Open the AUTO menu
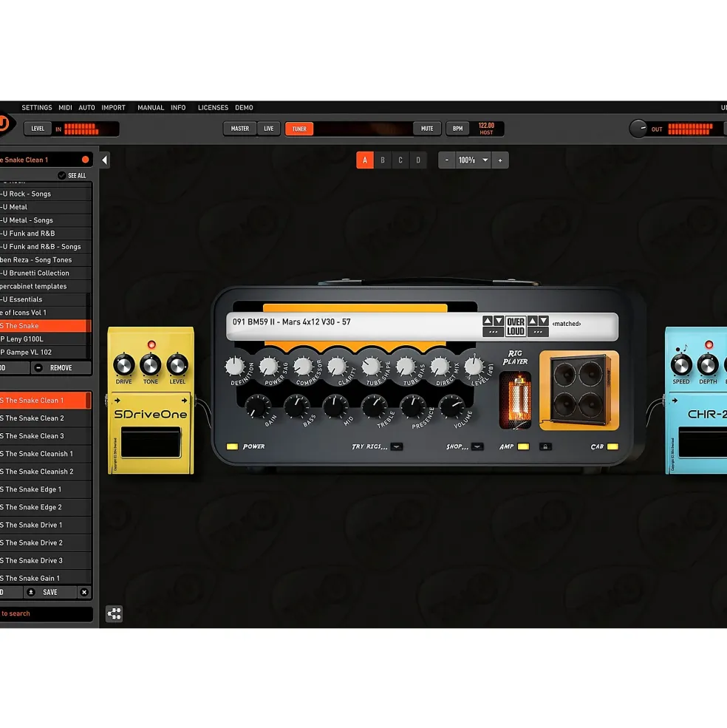 (87, 108)
